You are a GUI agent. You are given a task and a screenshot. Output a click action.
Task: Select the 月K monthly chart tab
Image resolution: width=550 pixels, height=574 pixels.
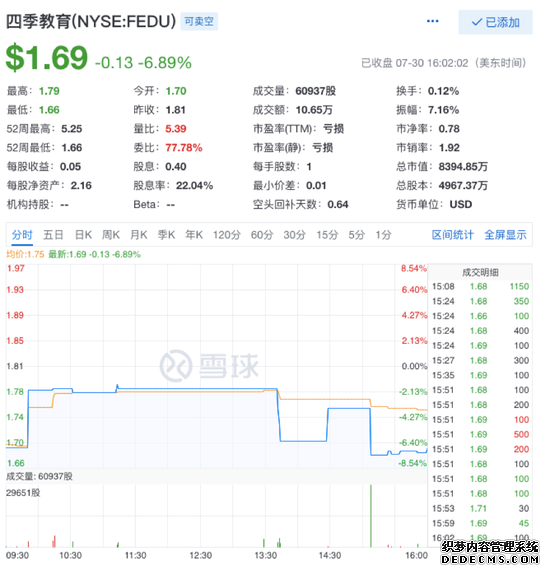[139, 235]
